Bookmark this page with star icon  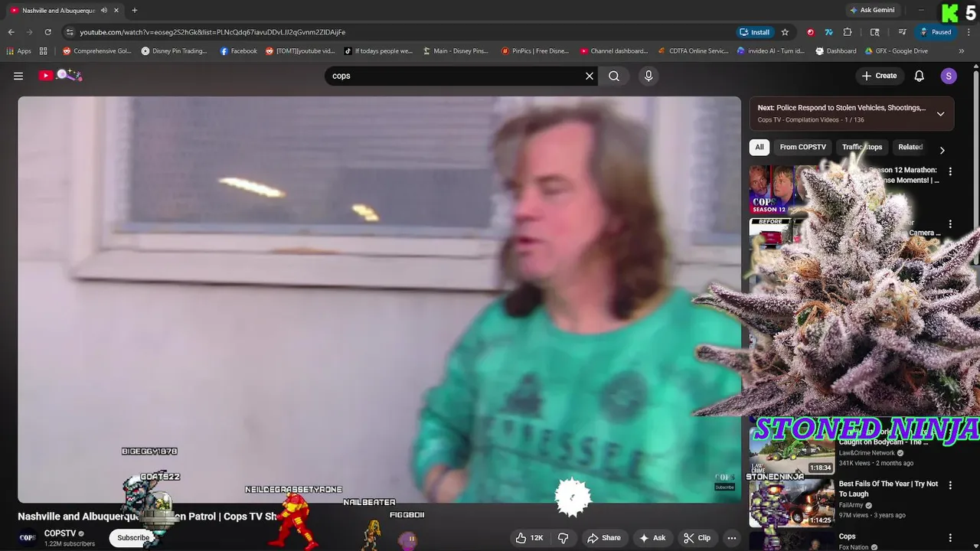coord(785,32)
